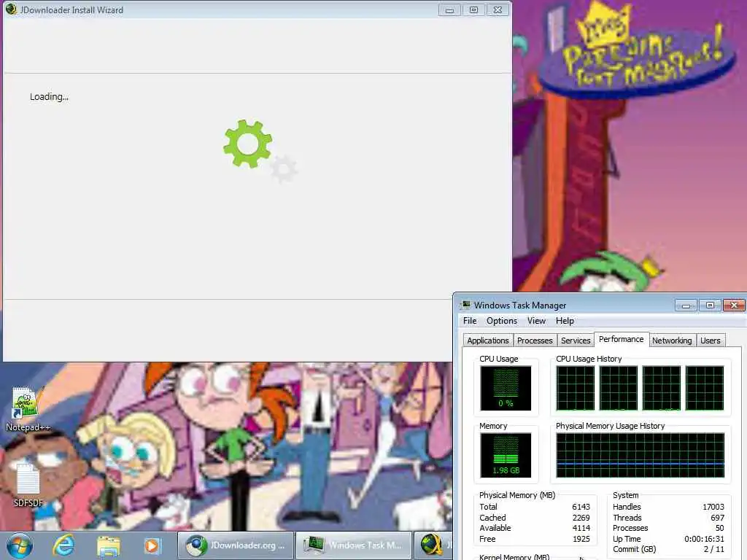Click the Memory 1.98 GB meter
This screenshot has width=747, height=560.
[506, 455]
